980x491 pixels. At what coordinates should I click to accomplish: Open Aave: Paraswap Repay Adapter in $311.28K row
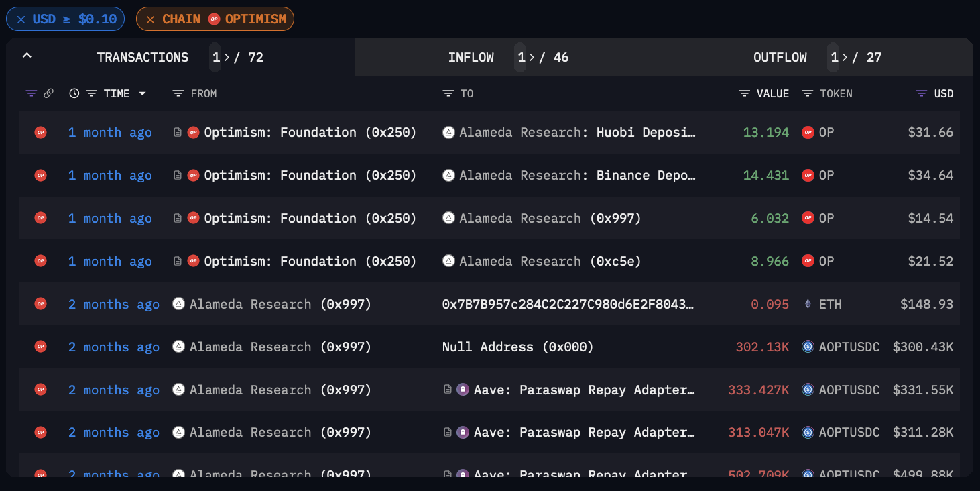[x=585, y=433]
